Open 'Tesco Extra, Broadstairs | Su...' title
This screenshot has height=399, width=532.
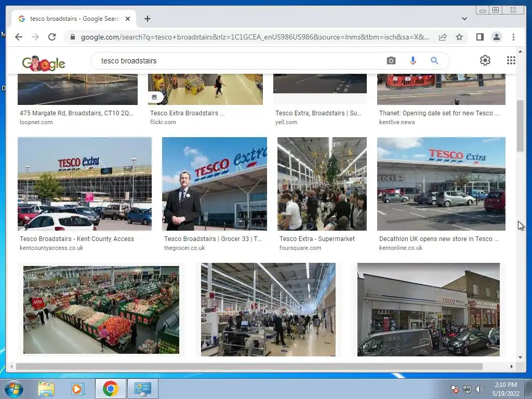318,113
